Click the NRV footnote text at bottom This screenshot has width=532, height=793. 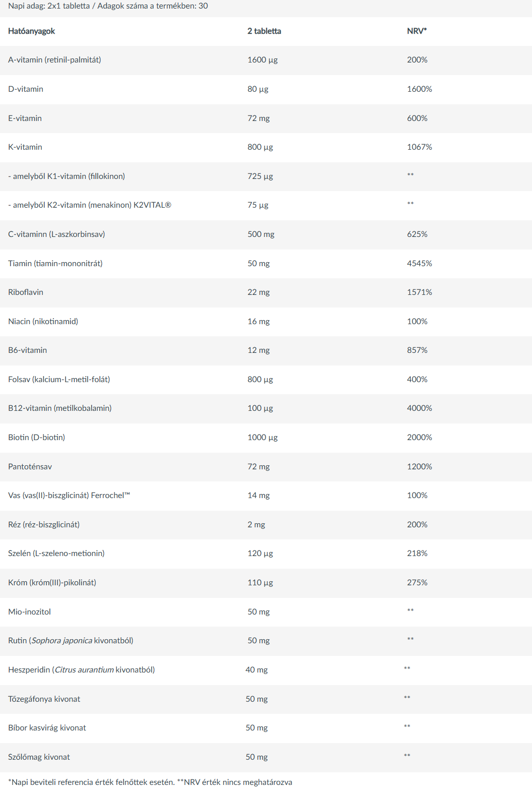pyautogui.click(x=150, y=782)
